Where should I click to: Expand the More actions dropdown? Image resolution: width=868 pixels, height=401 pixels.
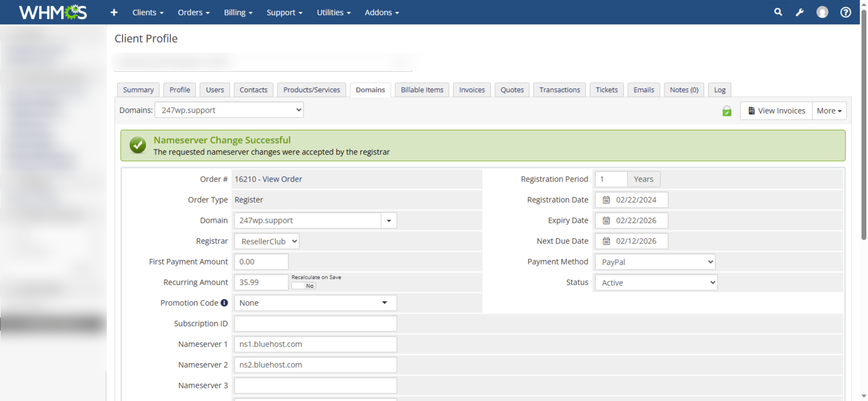pos(829,111)
